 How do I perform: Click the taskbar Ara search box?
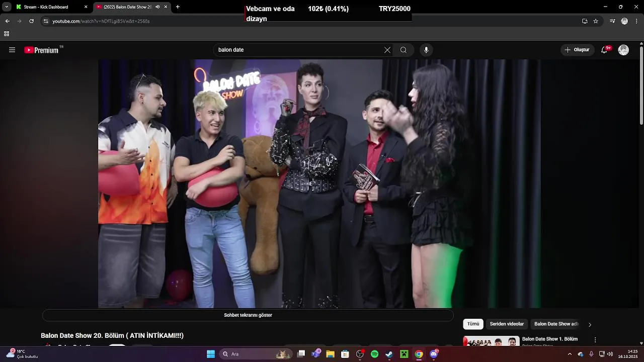pyautogui.click(x=257, y=354)
